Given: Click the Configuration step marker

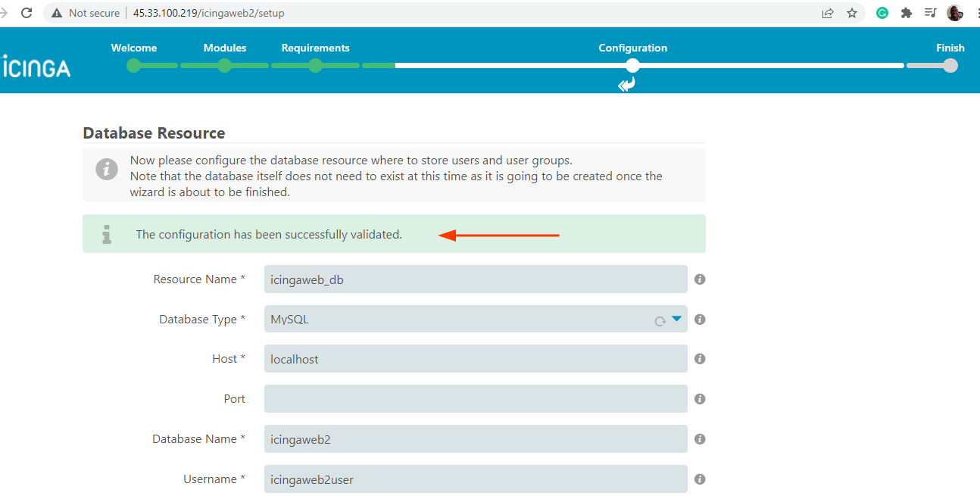Looking at the screenshot, I should point(632,65).
